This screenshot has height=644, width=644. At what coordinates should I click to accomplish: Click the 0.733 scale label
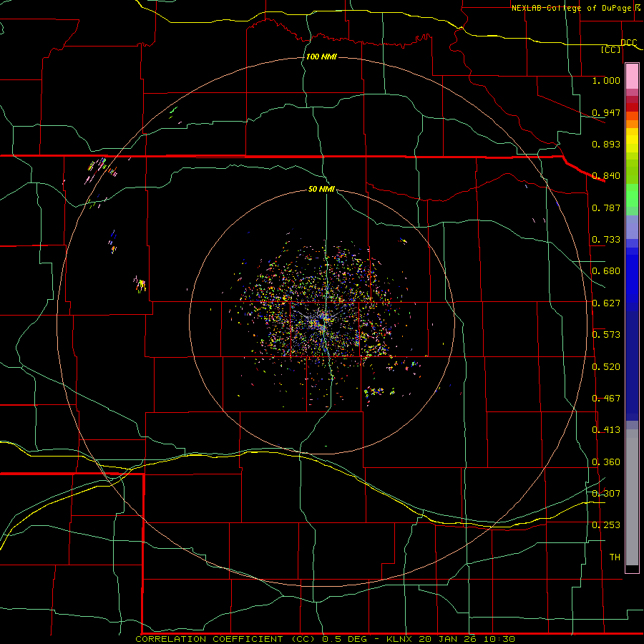(606, 240)
